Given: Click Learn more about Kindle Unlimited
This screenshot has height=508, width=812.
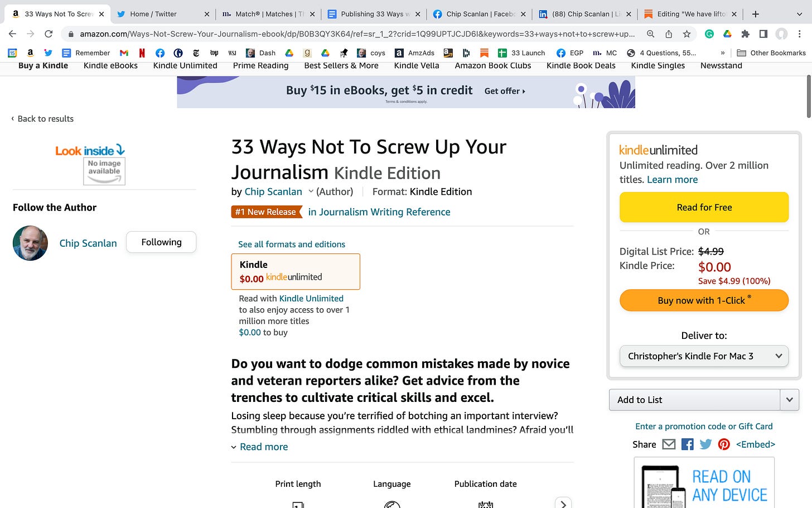Looking at the screenshot, I should point(672,180).
